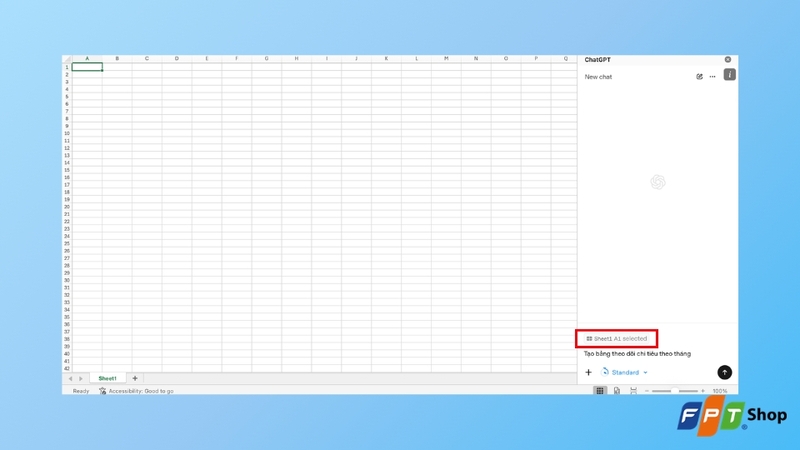Select row 42 header
Viewport: 800px width, 450px height.
(x=67, y=368)
